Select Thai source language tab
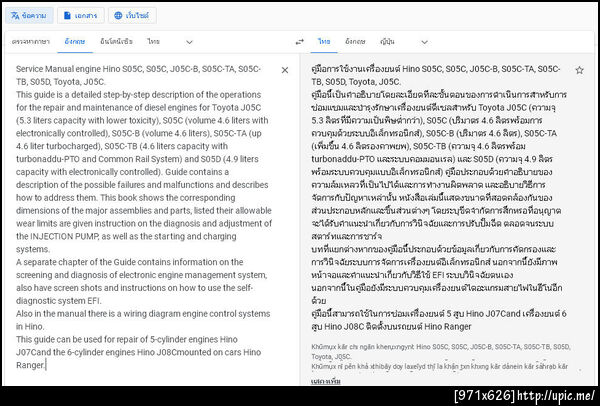Image resolution: width=600 pixels, height=406 pixels. tap(153, 42)
